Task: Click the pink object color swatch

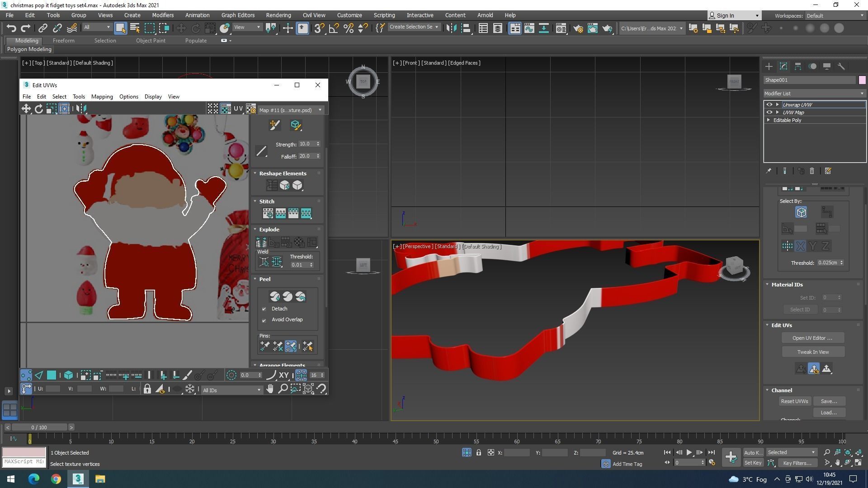Action: click(x=862, y=80)
